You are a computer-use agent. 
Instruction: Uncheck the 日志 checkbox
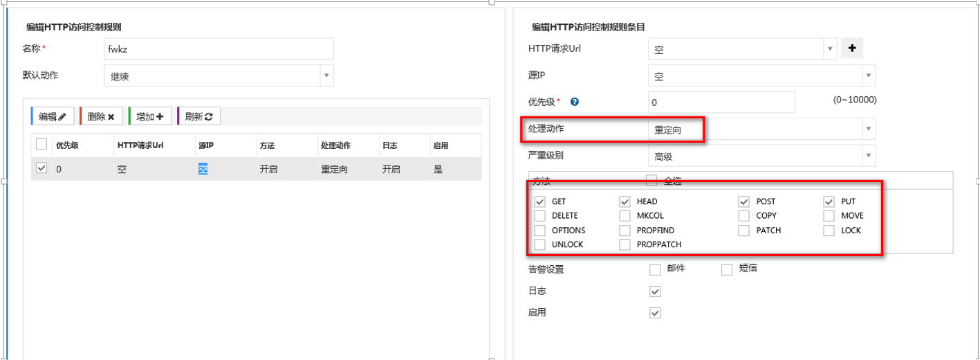(655, 291)
